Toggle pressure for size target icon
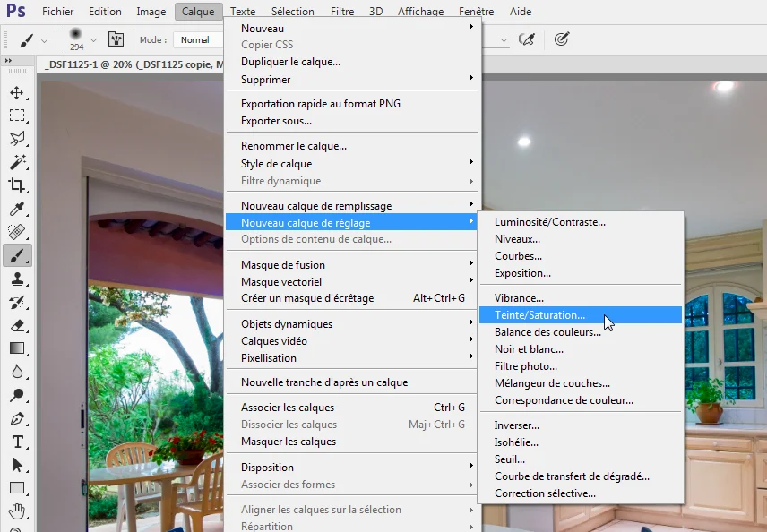This screenshot has height=532, width=767. (x=562, y=39)
